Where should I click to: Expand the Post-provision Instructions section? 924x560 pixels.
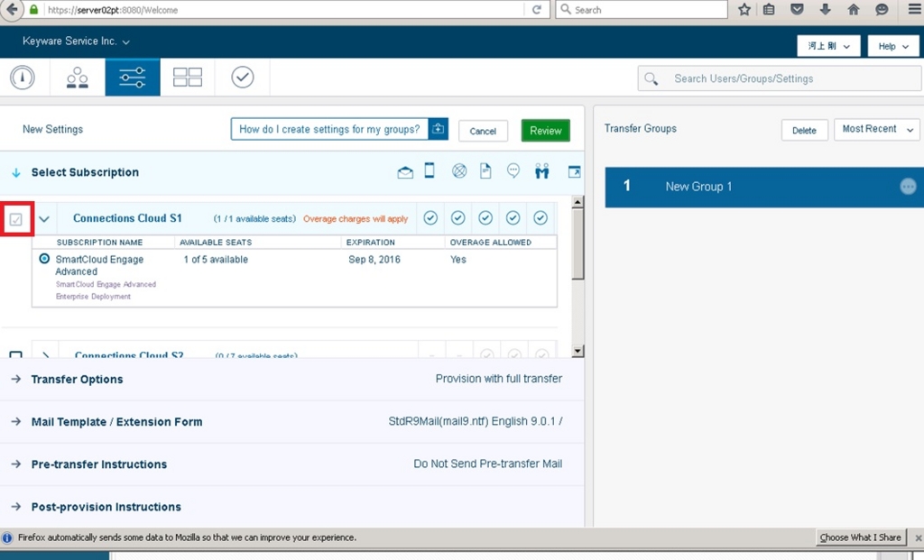[x=16, y=507]
